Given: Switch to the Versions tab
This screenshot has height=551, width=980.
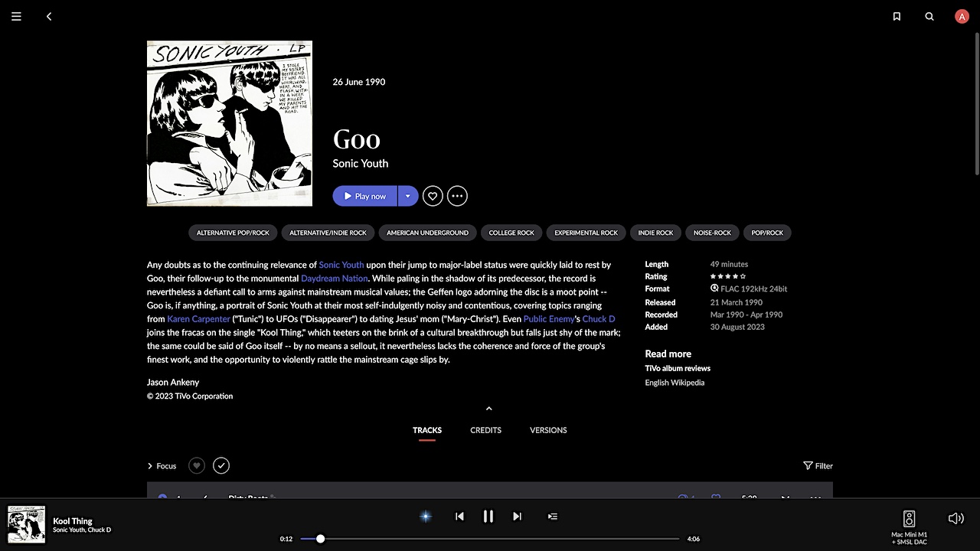Looking at the screenshot, I should click(x=548, y=430).
